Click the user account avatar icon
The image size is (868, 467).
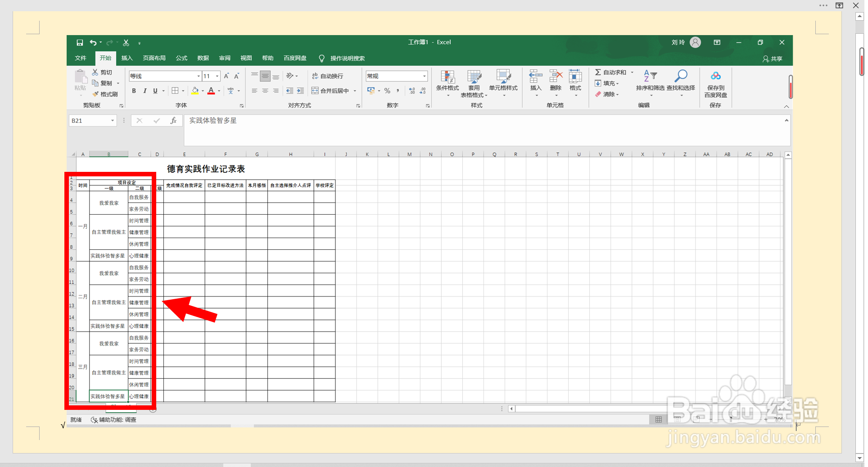click(x=695, y=42)
